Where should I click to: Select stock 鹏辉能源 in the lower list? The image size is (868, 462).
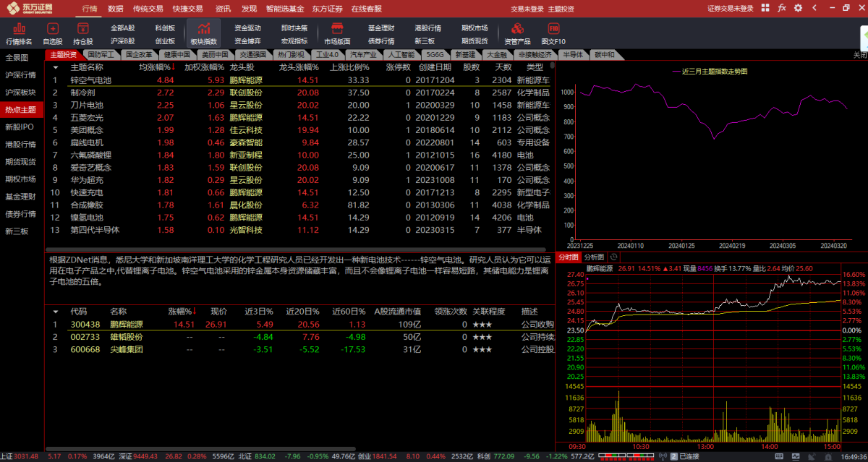point(300,324)
